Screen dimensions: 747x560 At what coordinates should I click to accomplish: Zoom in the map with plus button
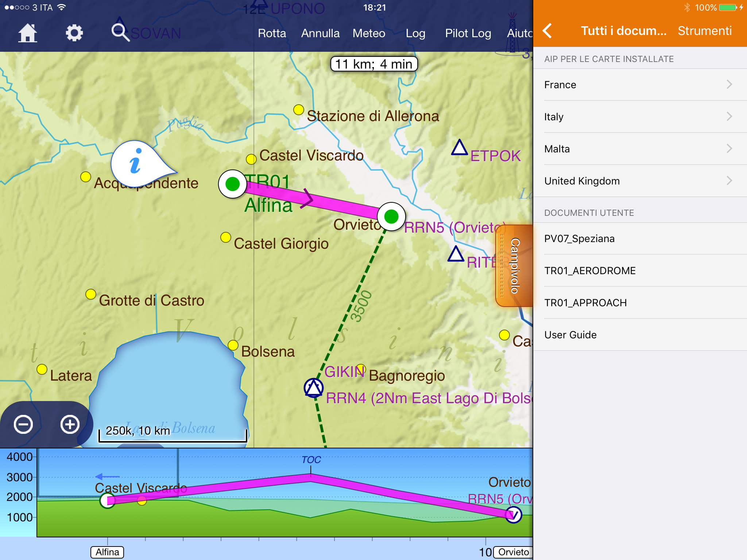click(x=70, y=424)
